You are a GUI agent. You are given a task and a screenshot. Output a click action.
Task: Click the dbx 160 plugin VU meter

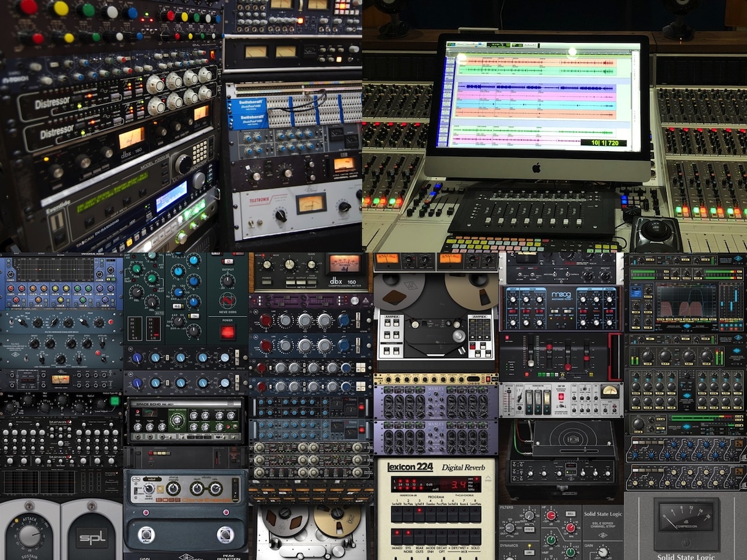tap(345, 264)
